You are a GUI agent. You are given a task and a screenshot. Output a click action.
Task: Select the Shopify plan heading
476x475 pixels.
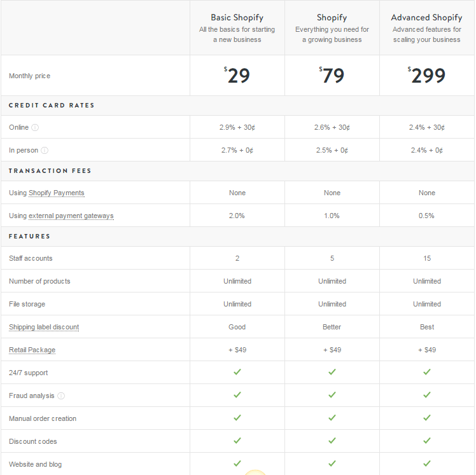pyautogui.click(x=332, y=18)
